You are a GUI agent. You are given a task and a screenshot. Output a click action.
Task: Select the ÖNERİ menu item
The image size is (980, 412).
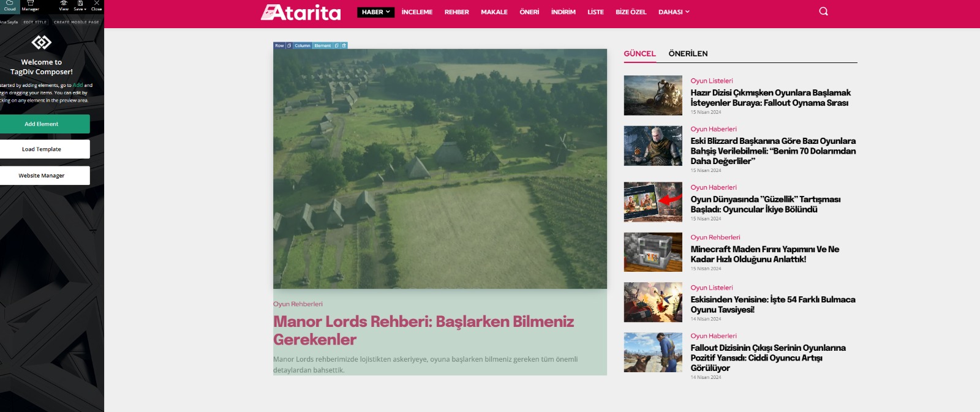tap(529, 12)
